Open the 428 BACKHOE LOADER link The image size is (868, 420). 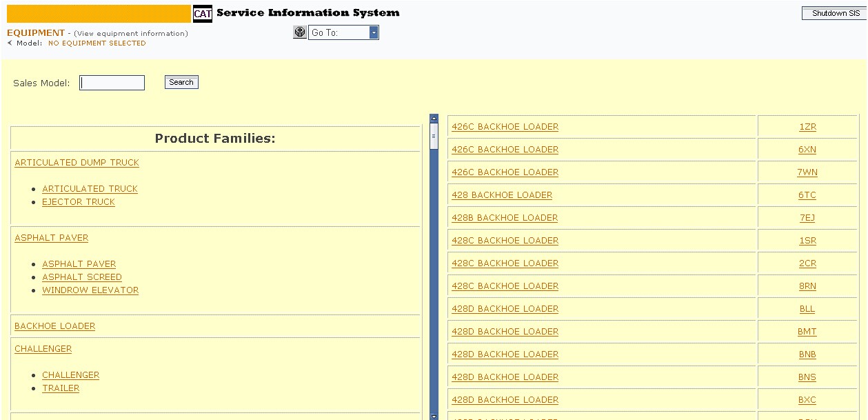click(x=502, y=195)
